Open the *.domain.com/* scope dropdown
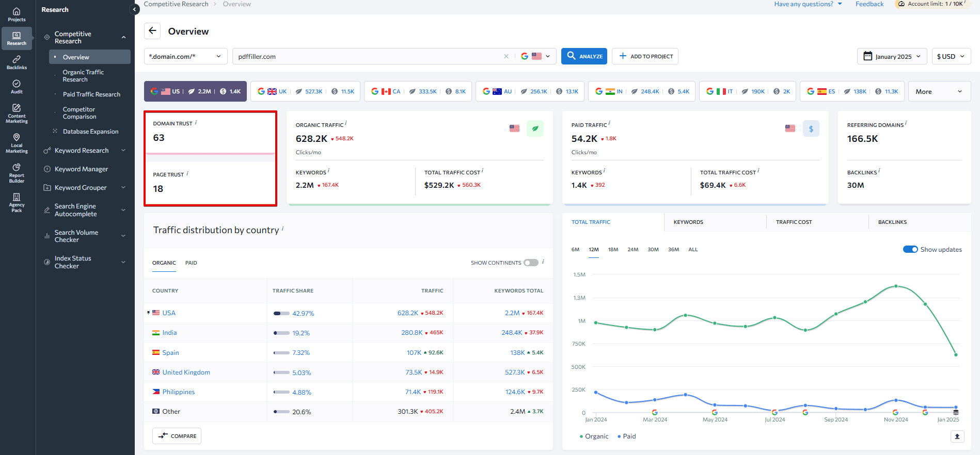980x455 pixels. tap(185, 56)
